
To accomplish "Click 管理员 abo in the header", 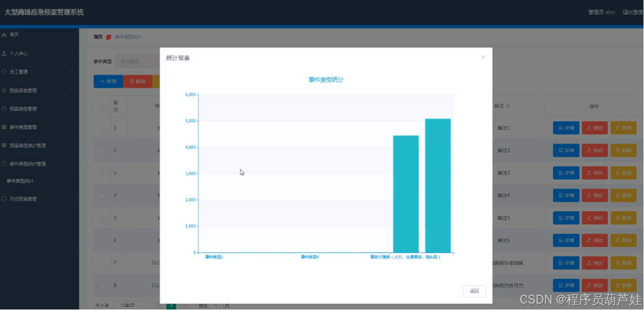I will (x=601, y=12).
